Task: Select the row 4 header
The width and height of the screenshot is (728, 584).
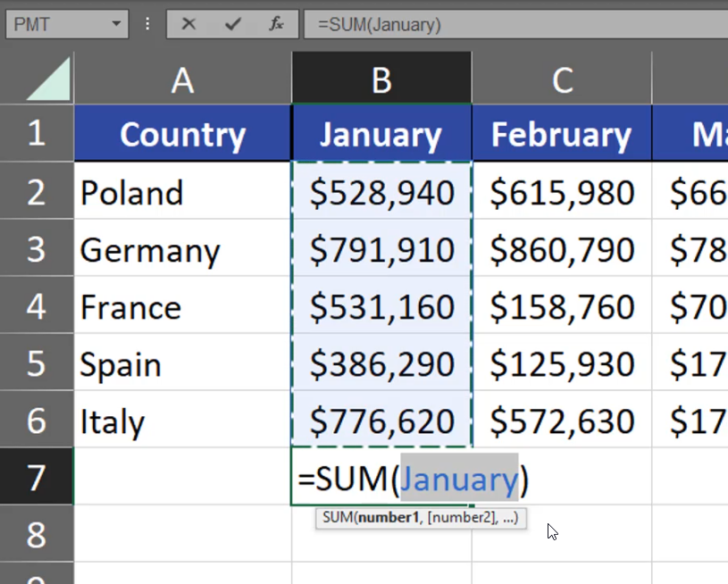Action: point(36,307)
